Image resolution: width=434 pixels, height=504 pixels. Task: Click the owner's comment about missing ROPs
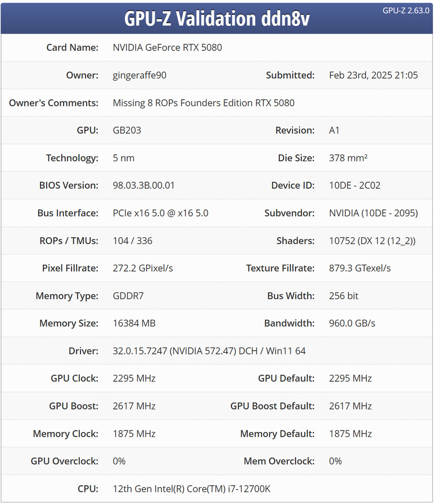point(204,103)
